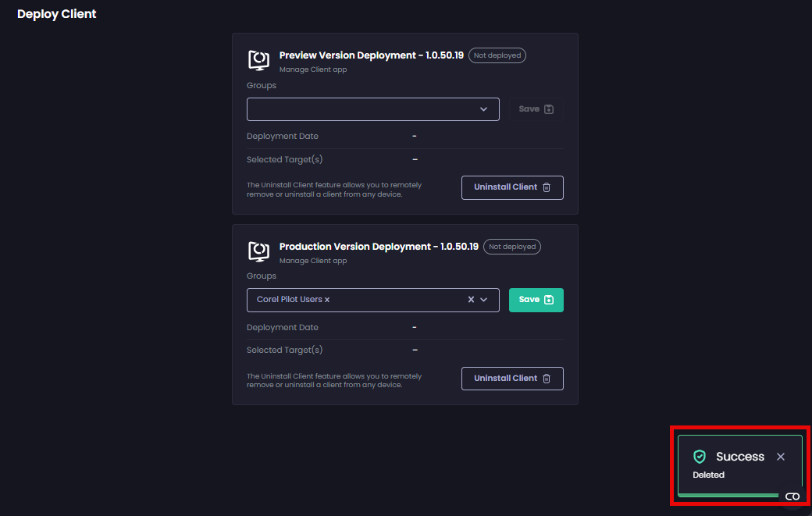The height and width of the screenshot is (516, 812).
Task: Click the monitor icon beside Preview Version Deployment
Action: [258, 60]
